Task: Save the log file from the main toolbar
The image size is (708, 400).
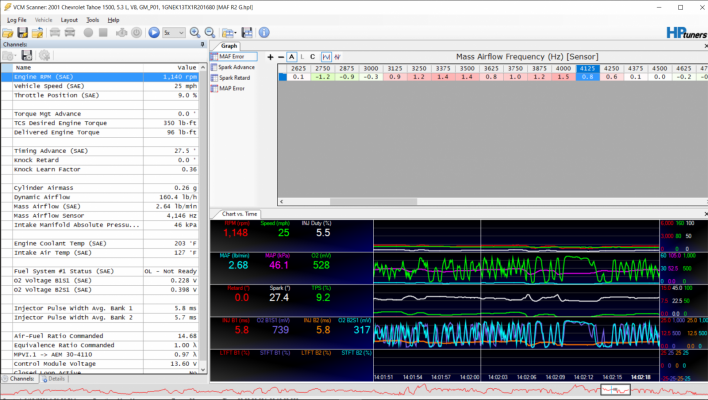Action: click(x=23, y=33)
